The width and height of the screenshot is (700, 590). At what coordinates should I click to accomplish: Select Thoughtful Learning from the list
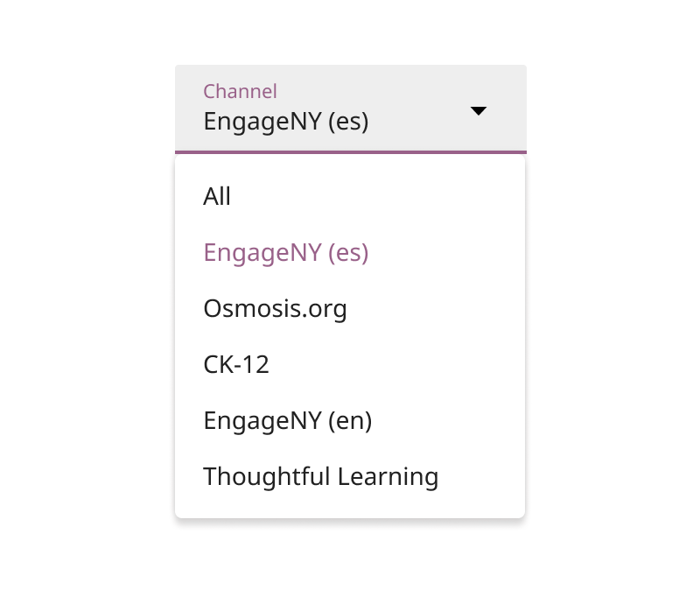[x=320, y=476]
